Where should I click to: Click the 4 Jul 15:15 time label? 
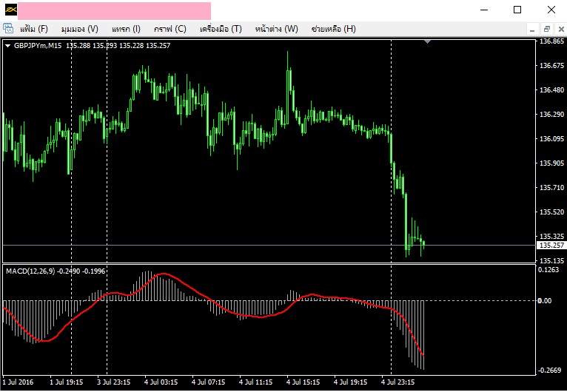[x=303, y=382]
